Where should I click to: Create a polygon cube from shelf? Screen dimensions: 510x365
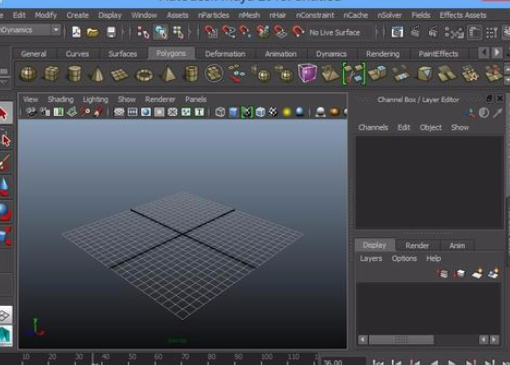tap(51, 74)
